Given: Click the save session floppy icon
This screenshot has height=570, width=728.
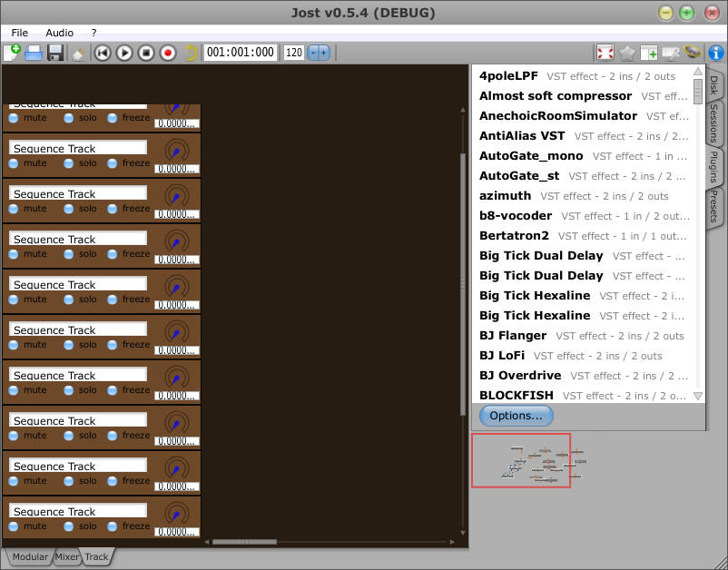Looking at the screenshot, I should click(55, 53).
